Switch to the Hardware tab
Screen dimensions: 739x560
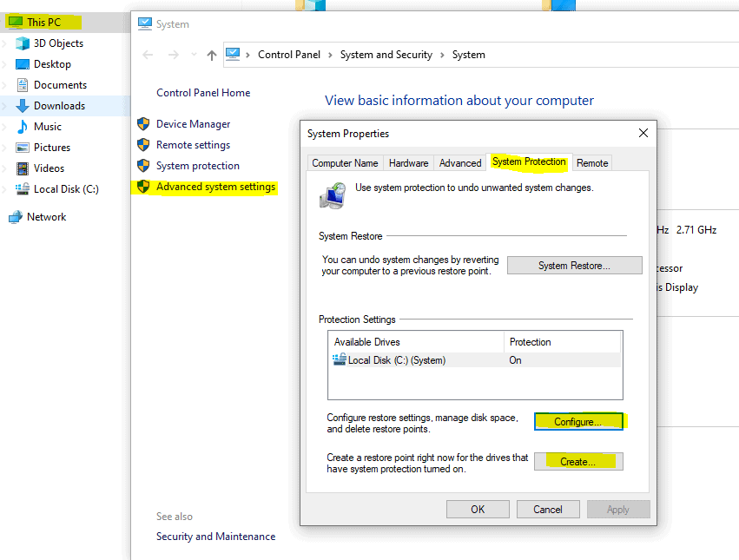coord(409,163)
